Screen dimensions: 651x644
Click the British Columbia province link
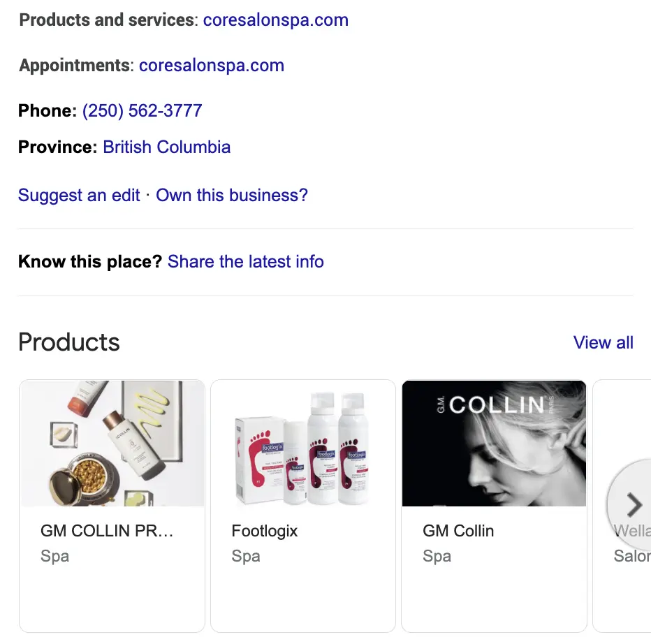(x=166, y=147)
